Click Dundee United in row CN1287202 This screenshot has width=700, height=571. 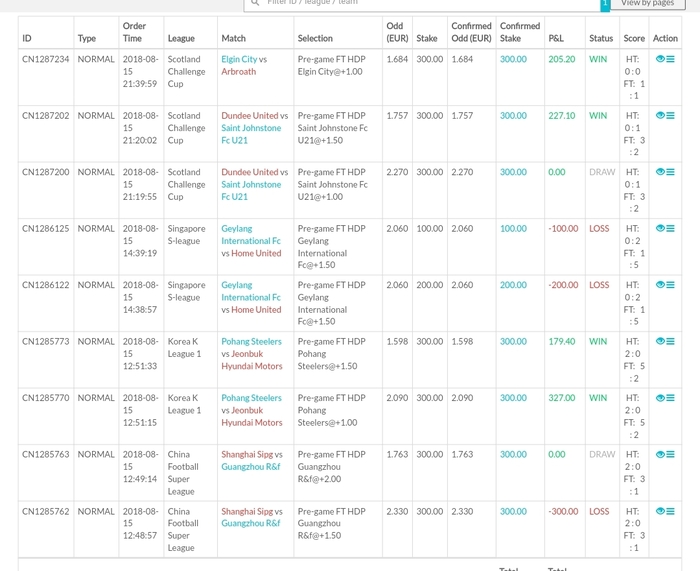(x=250, y=116)
